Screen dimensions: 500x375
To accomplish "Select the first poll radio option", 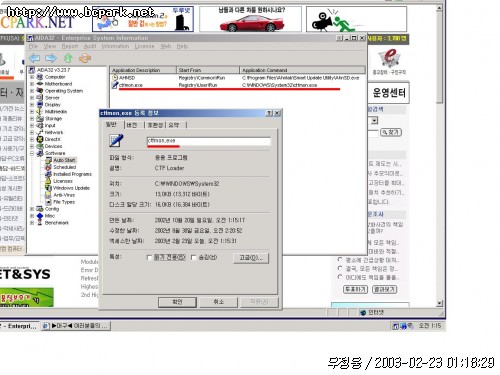I will pos(340,260).
